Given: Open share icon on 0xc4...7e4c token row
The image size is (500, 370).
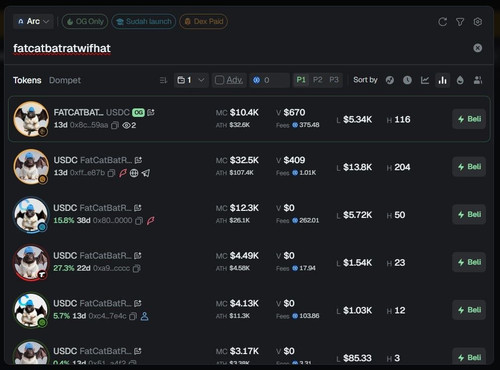Looking at the screenshot, I should tap(138, 303).
